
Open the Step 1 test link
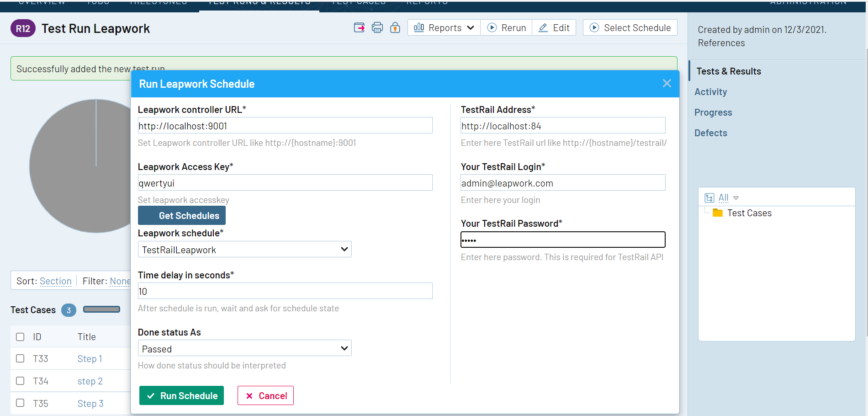click(90, 359)
